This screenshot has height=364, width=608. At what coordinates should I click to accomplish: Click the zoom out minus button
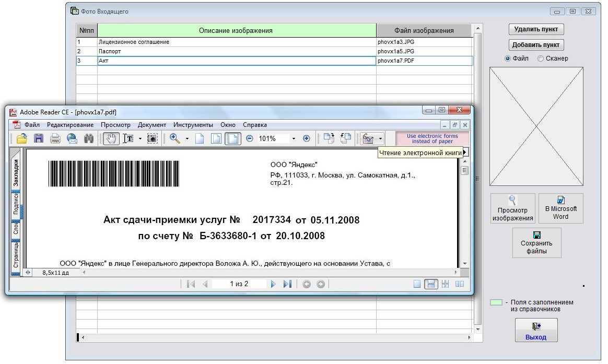(250, 139)
